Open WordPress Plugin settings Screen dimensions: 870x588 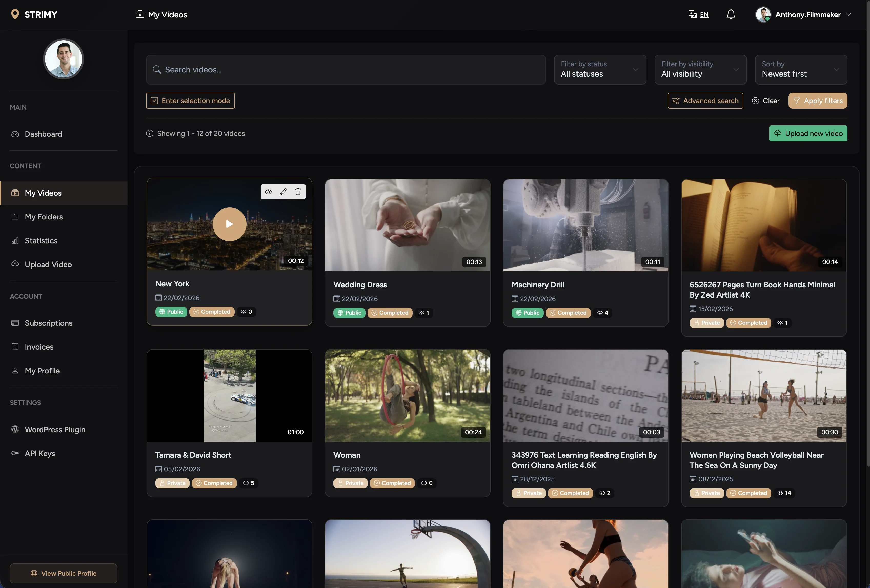[55, 429]
